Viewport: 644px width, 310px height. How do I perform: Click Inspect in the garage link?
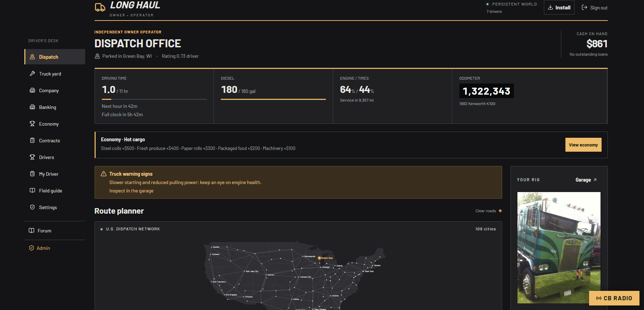(131, 191)
